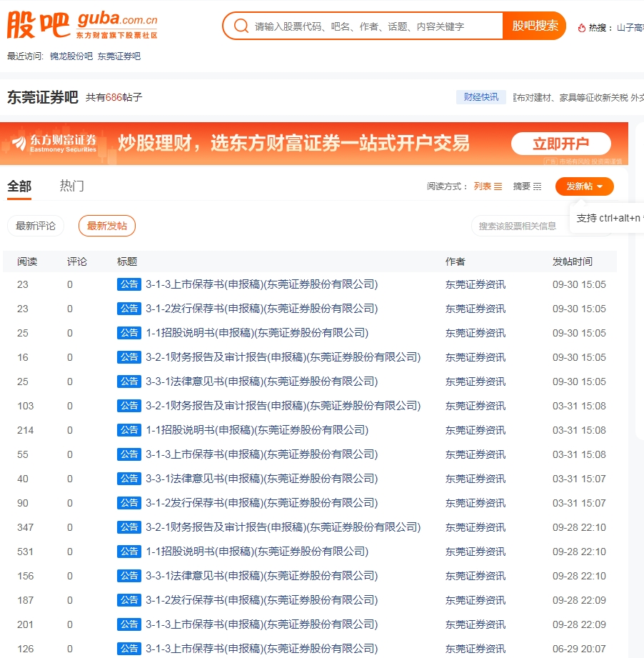This screenshot has width=644, height=658.
Task: Click the 财经快讯 label
Action: pos(481,97)
